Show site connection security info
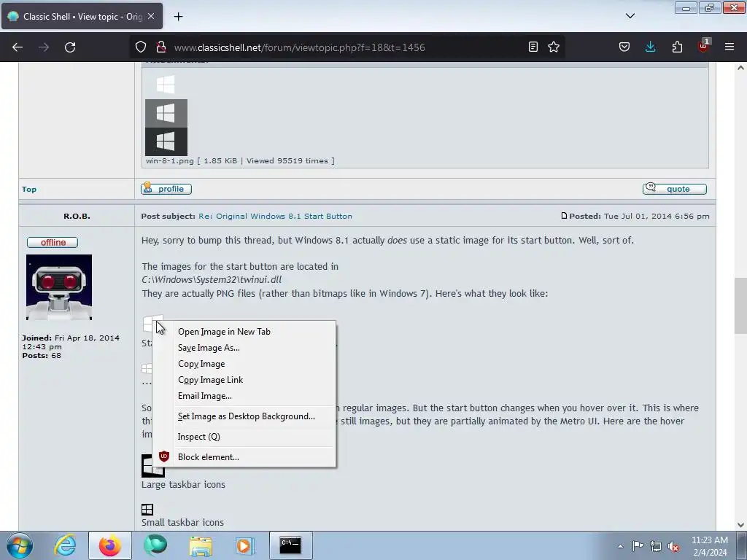 coord(161,47)
